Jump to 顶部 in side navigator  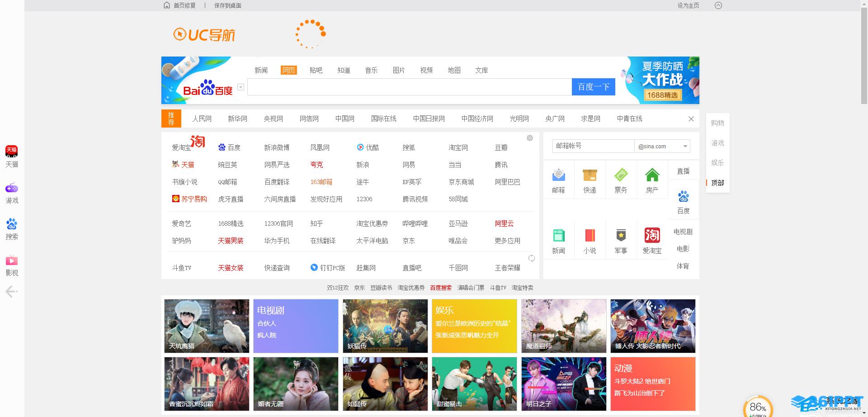pos(717,183)
